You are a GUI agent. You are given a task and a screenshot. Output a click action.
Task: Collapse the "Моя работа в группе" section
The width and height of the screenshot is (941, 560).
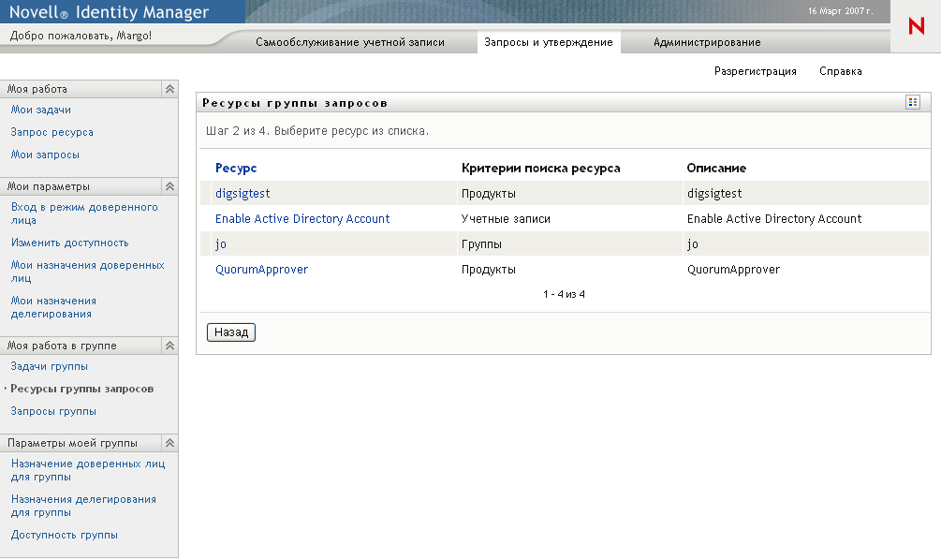(x=169, y=345)
